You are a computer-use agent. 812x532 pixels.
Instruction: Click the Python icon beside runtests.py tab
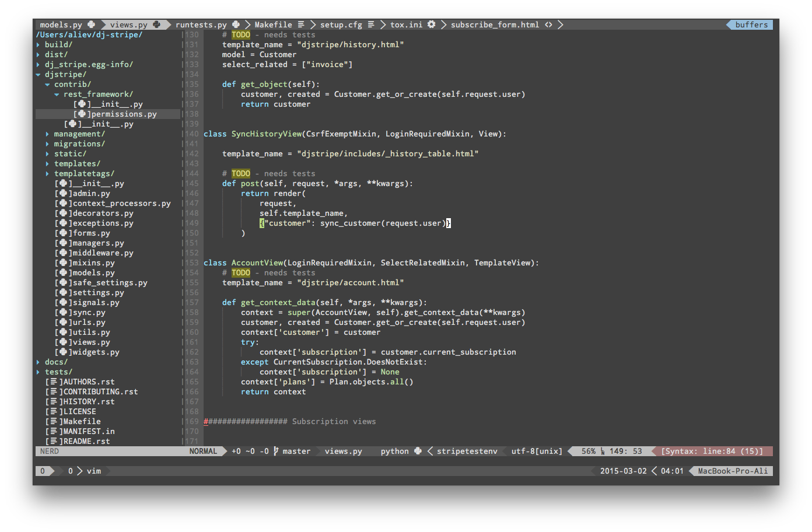236,24
